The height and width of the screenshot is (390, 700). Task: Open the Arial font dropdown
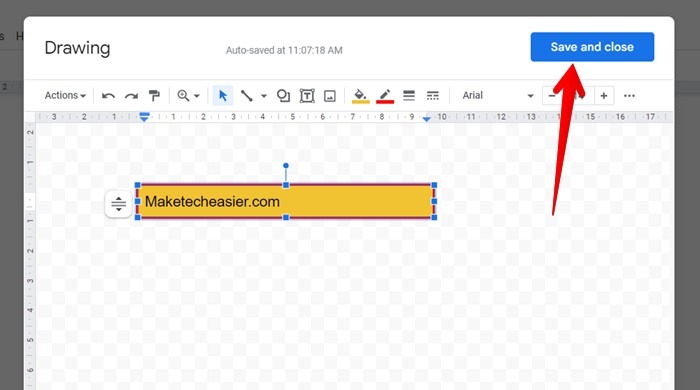tap(497, 95)
